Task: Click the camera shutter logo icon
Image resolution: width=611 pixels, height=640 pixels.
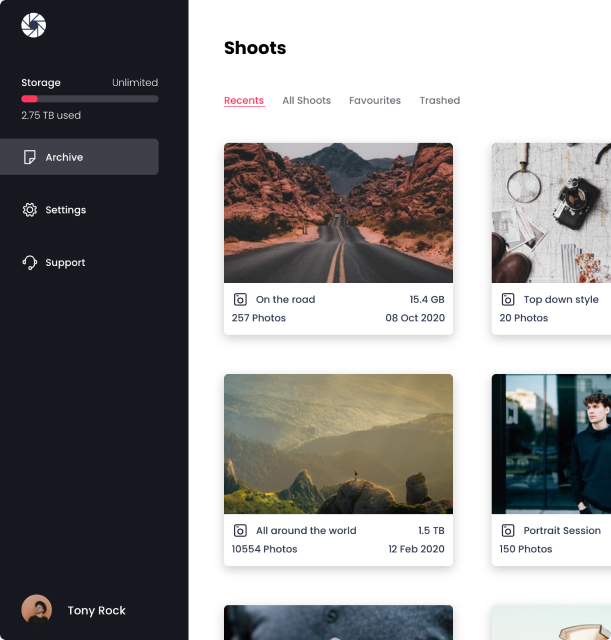Action: coord(33,26)
